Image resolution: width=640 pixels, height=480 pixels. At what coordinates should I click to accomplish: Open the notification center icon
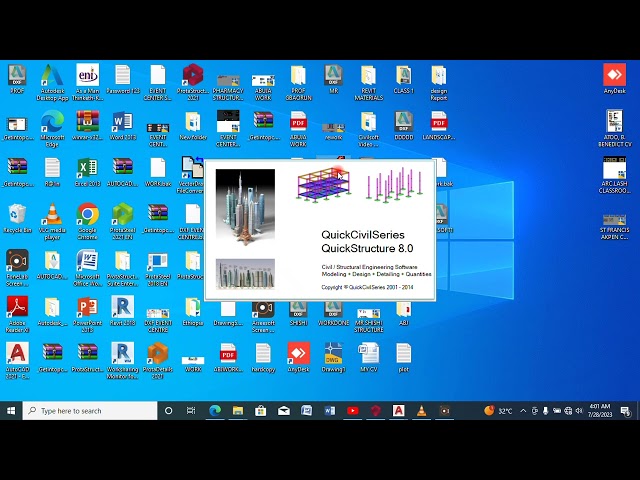[x=625, y=411]
